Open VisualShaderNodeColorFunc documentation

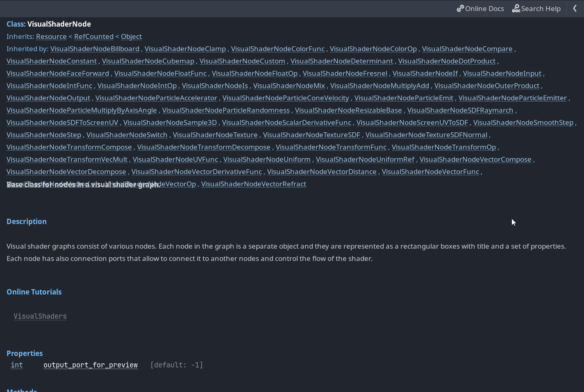click(277, 49)
